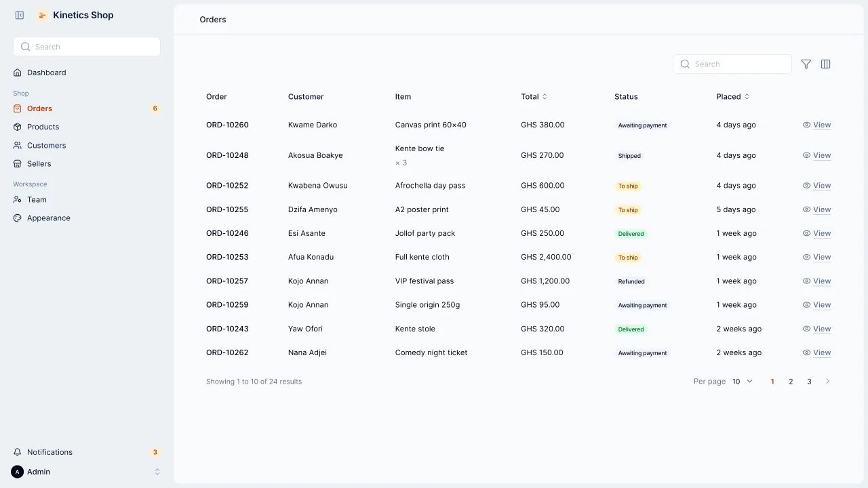
Task: Click the eye icon for ORD-10255
Action: tap(806, 209)
